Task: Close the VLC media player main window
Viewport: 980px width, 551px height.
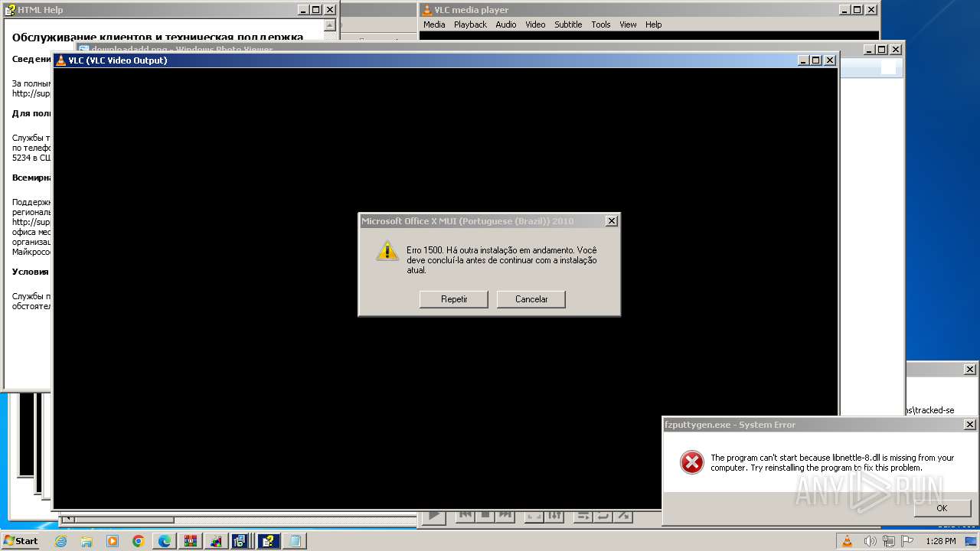Action: click(871, 10)
